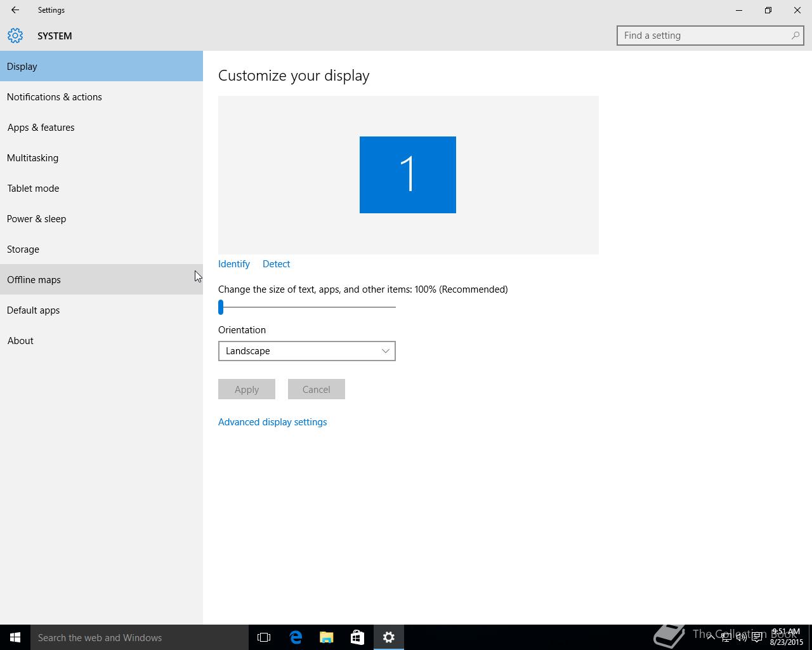Click the Search the web and Windows box
The width and height of the screenshot is (812, 650).
pyautogui.click(x=140, y=637)
